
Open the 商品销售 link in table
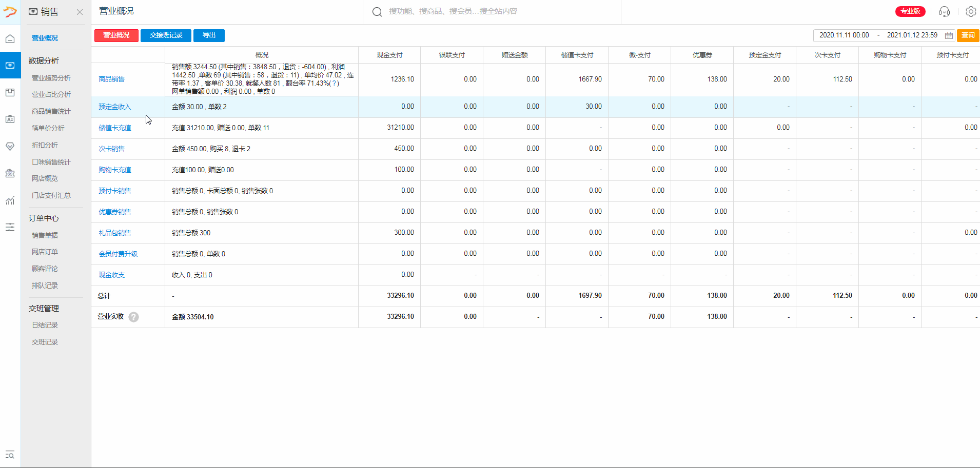[112, 79]
